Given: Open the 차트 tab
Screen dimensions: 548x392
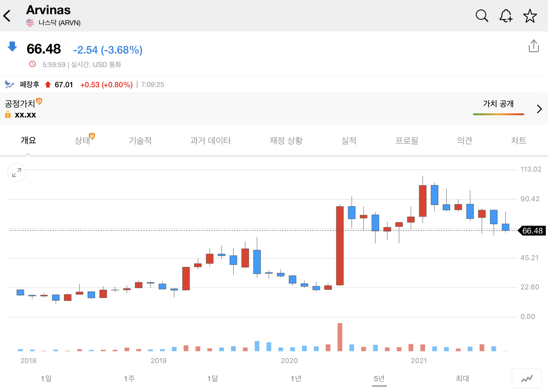Looking at the screenshot, I should pos(519,140).
